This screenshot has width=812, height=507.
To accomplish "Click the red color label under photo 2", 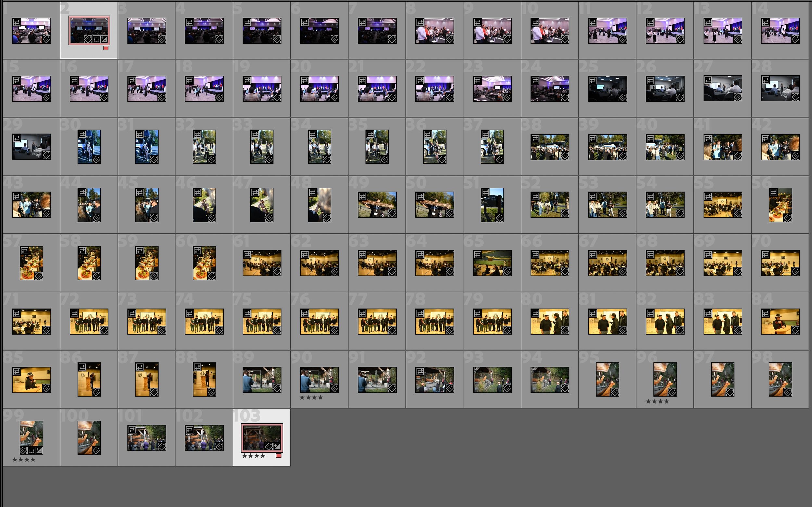I will click(106, 48).
